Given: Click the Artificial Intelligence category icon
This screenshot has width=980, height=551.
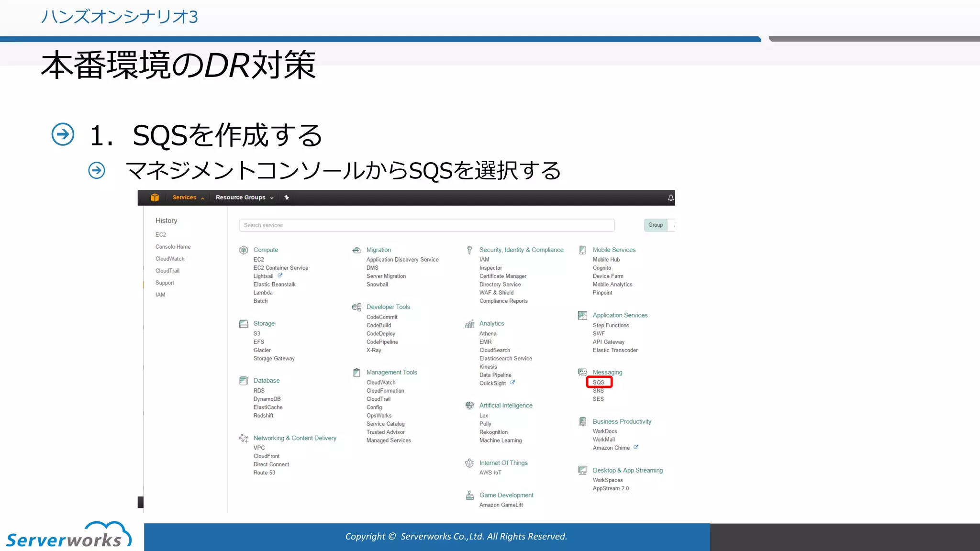Looking at the screenshot, I should point(469,406).
